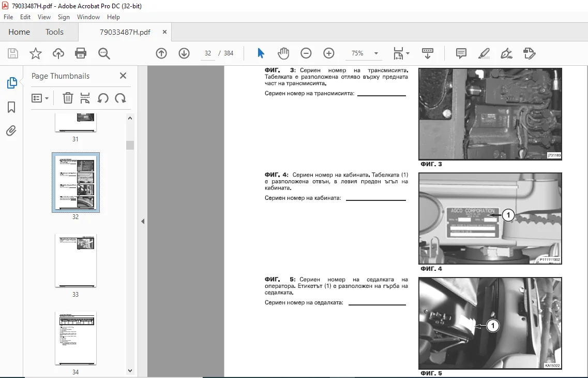Screen dimensions: 588x378
Task: Add a sticky note comment
Action: 461,53
